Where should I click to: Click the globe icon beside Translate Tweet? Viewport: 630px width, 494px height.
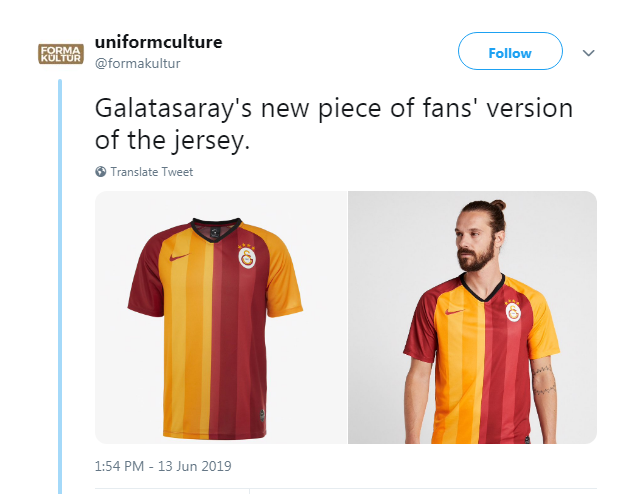100,171
